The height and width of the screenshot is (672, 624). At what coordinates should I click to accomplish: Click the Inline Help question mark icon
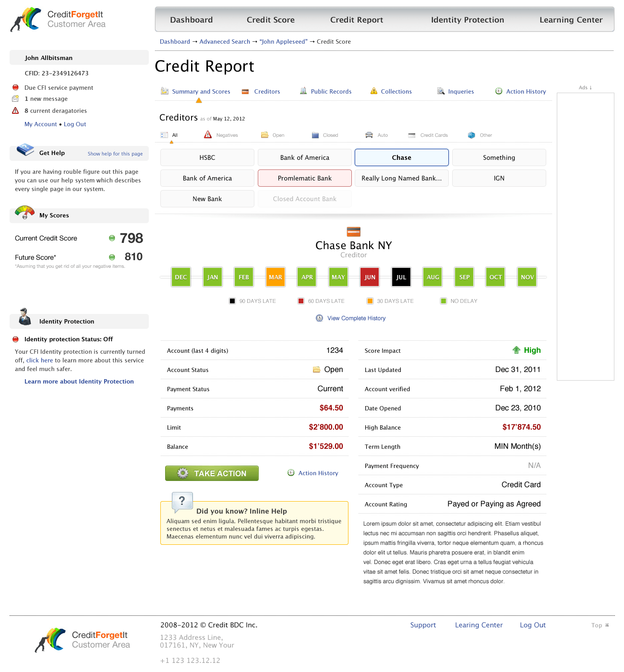(182, 502)
